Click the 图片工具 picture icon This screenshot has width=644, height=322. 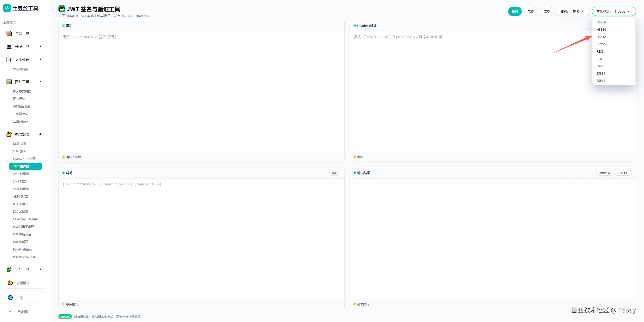tap(9, 82)
